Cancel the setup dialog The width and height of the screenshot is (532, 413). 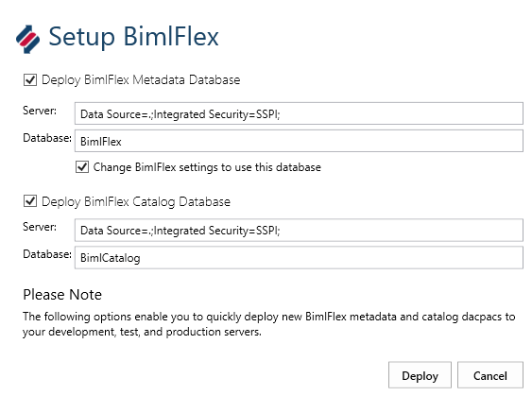pos(489,375)
